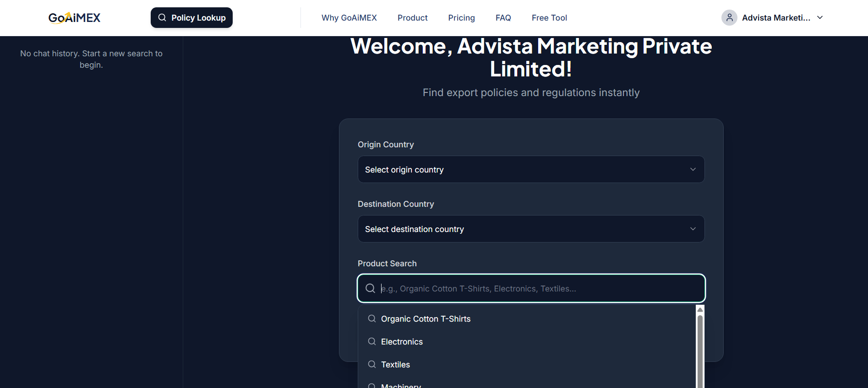The width and height of the screenshot is (868, 388).
Task: Open the Why GoAiMEX menu item
Action: point(349,18)
